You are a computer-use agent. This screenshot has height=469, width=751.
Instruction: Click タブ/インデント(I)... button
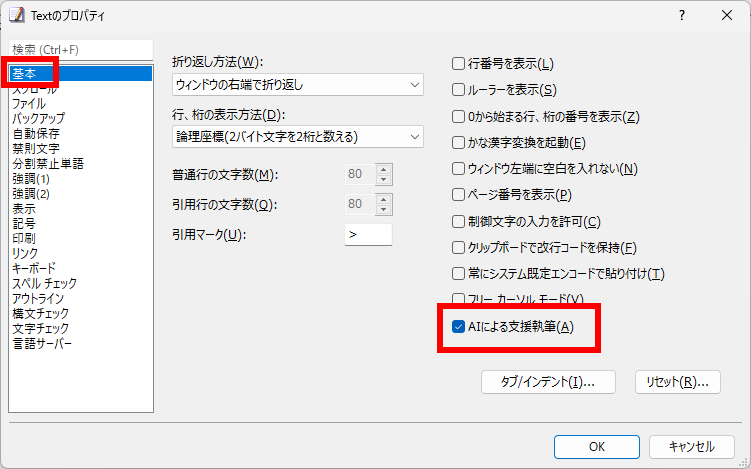coord(548,382)
